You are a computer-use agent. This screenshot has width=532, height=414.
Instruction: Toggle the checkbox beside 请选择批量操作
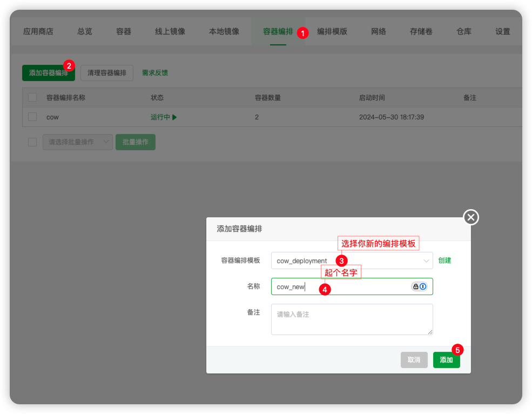32,142
